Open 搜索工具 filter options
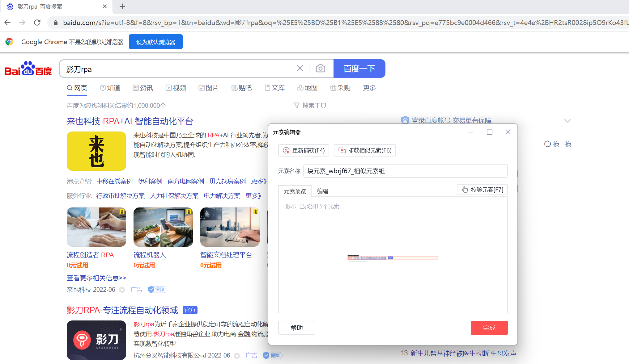 pyautogui.click(x=310, y=106)
